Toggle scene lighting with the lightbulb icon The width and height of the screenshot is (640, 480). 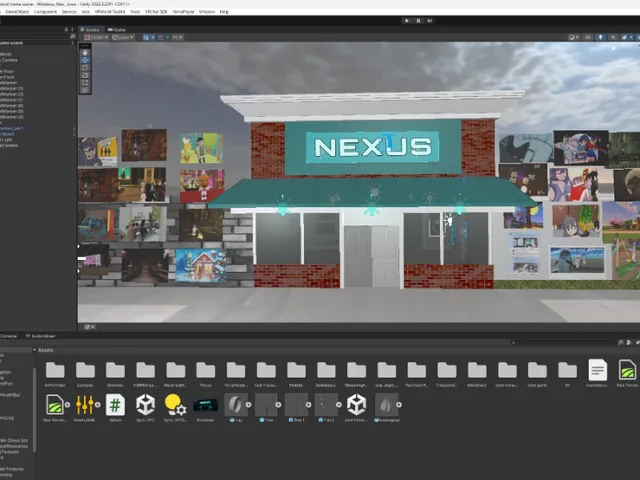coord(600,38)
